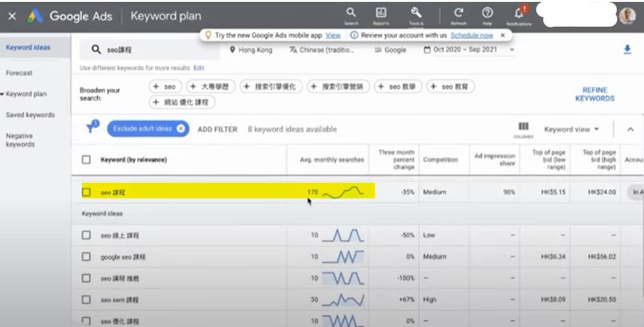Screen dimensions: 644x327
Task: Add 'seo 教學' broaden search chip
Action: [398, 87]
